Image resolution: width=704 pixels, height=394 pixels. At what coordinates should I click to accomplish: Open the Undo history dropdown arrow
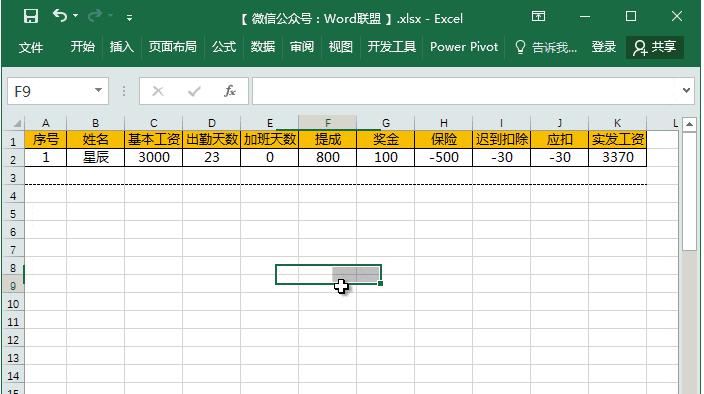(75, 16)
